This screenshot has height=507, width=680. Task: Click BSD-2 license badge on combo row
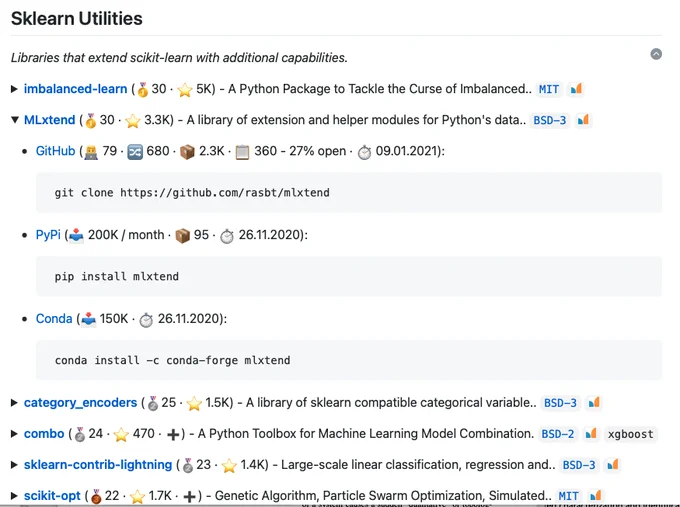(x=558, y=434)
